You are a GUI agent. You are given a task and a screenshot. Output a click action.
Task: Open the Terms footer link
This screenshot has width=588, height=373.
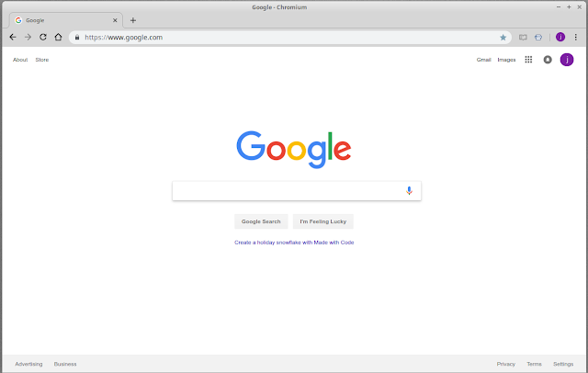[x=534, y=364]
